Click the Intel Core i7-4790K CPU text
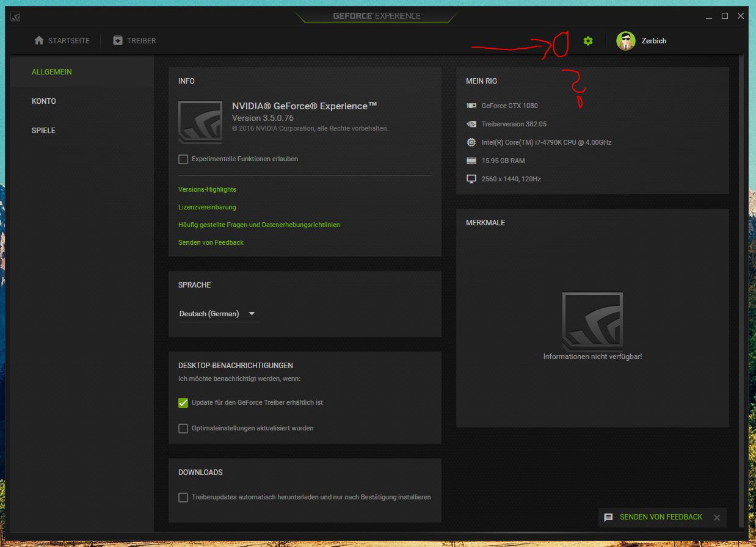Image resolution: width=756 pixels, height=547 pixels. [547, 142]
